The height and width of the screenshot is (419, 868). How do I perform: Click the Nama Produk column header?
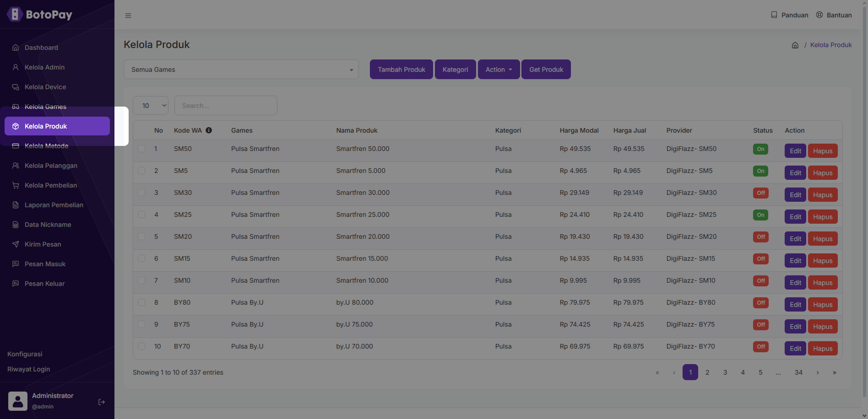click(x=357, y=130)
